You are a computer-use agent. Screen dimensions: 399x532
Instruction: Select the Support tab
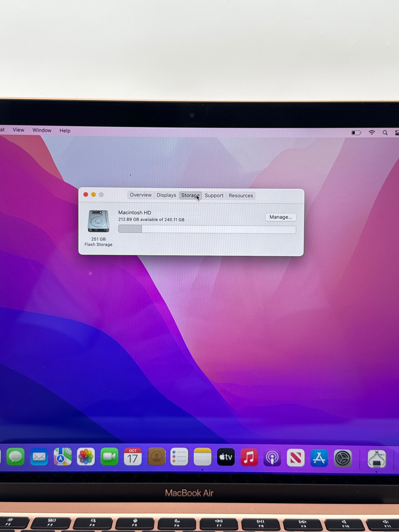coord(214,196)
